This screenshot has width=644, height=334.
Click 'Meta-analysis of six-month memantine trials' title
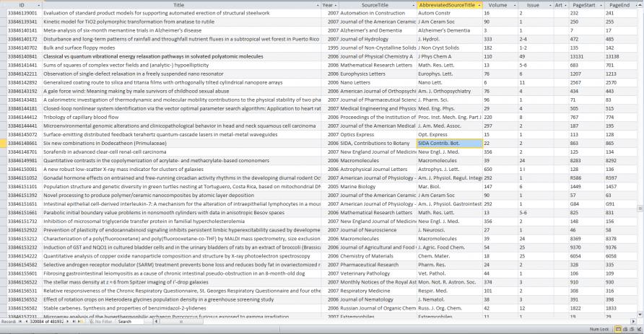pos(123,30)
